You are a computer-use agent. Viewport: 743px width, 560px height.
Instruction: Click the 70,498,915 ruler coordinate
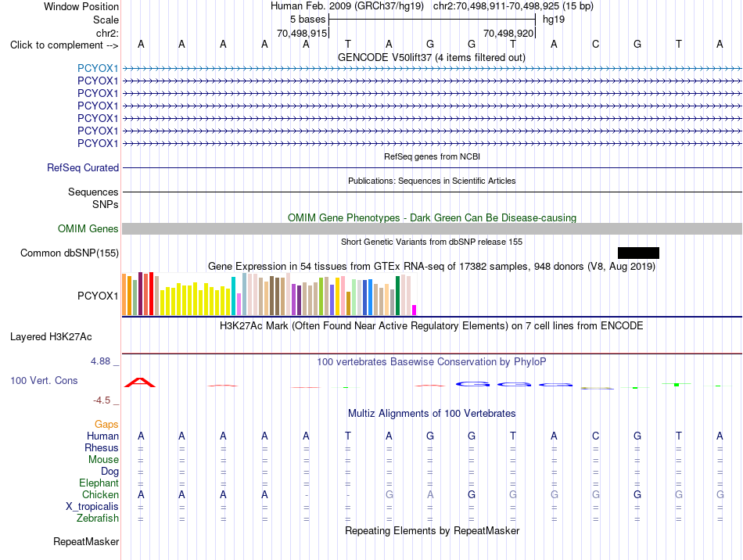(302, 33)
